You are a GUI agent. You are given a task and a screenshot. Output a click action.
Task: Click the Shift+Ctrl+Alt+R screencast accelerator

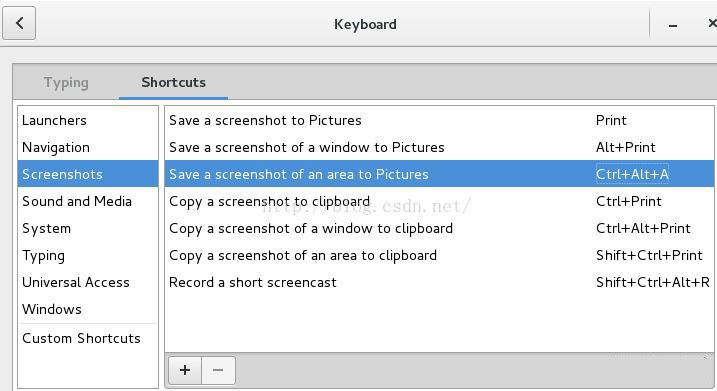pos(653,282)
